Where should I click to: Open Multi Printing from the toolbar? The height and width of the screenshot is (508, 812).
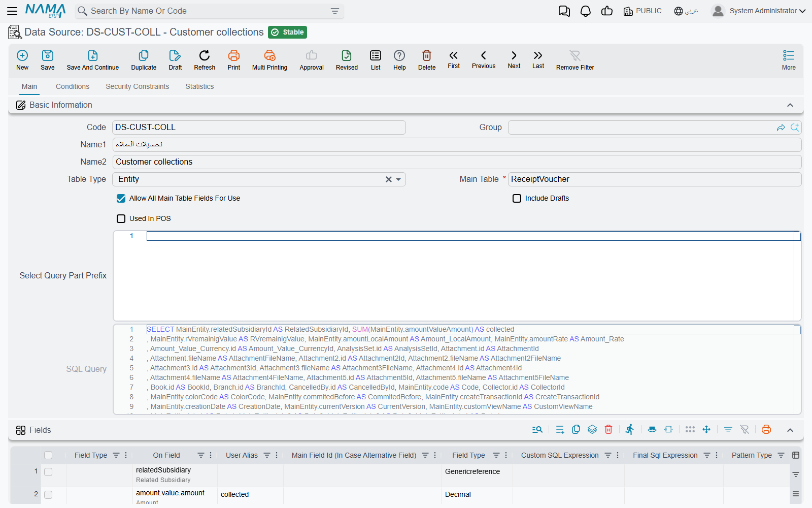point(269,59)
